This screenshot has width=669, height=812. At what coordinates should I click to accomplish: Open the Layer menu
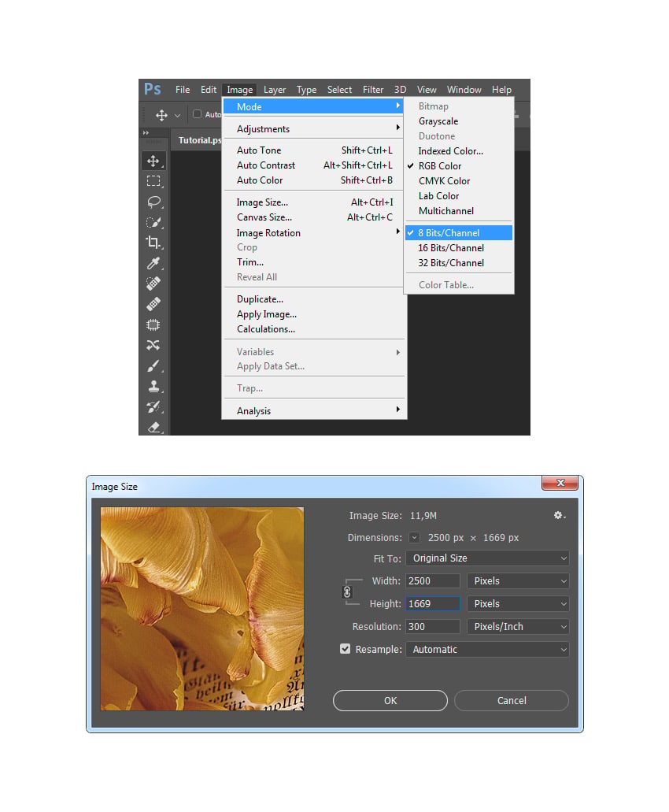pyautogui.click(x=275, y=90)
